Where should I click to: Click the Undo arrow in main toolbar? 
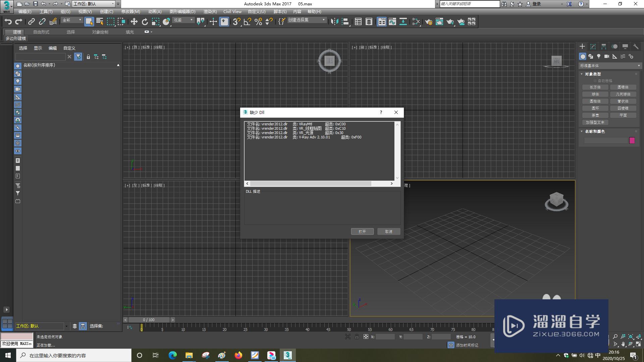click(8, 22)
